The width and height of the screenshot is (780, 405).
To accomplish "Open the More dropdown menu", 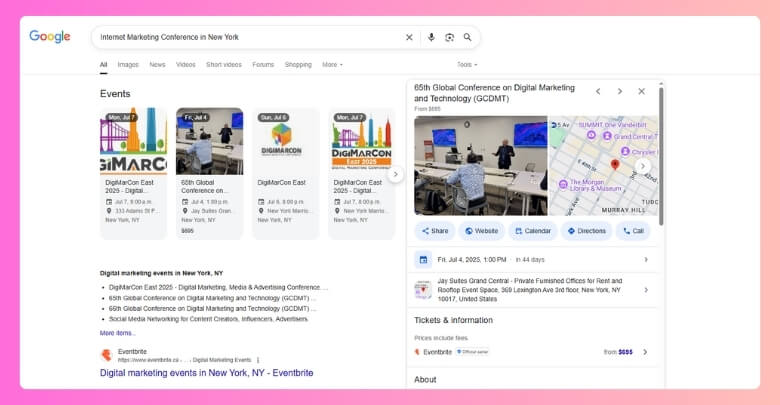I will [x=332, y=65].
